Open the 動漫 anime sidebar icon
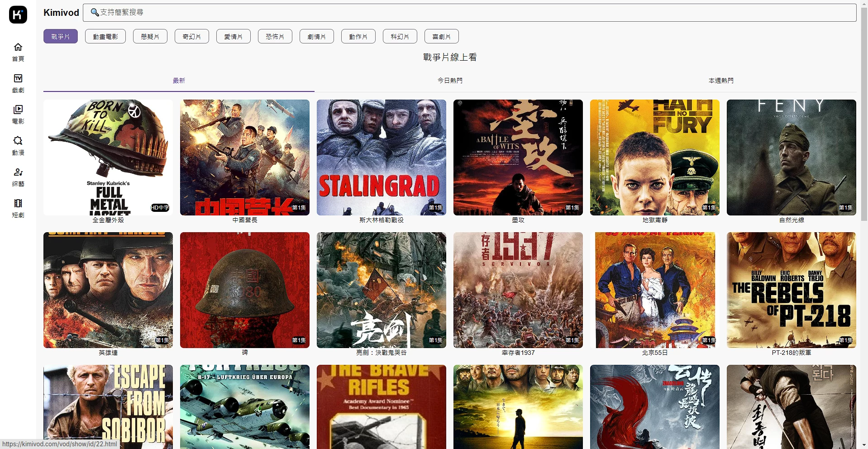Screen dimensions: 868x449 tap(18, 141)
